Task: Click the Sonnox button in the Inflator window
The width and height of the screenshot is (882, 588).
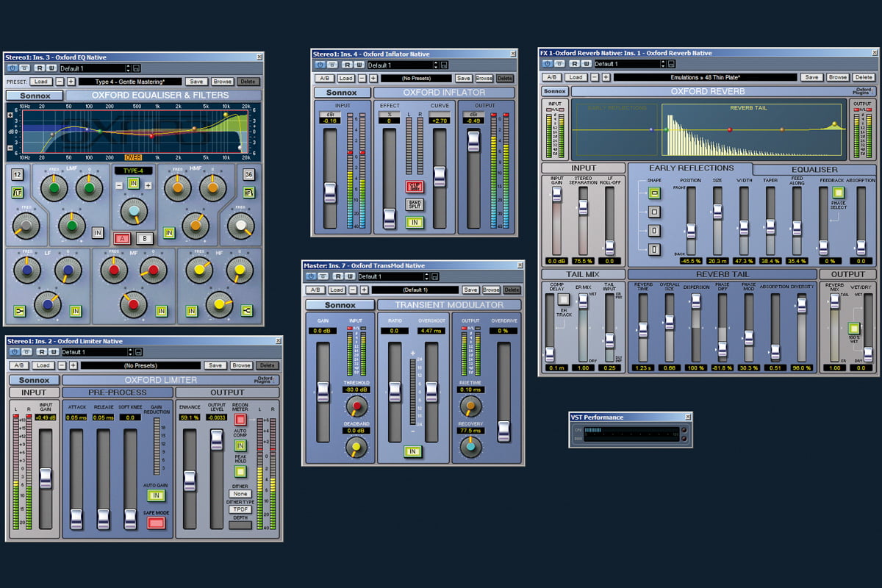Action: [342, 93]
